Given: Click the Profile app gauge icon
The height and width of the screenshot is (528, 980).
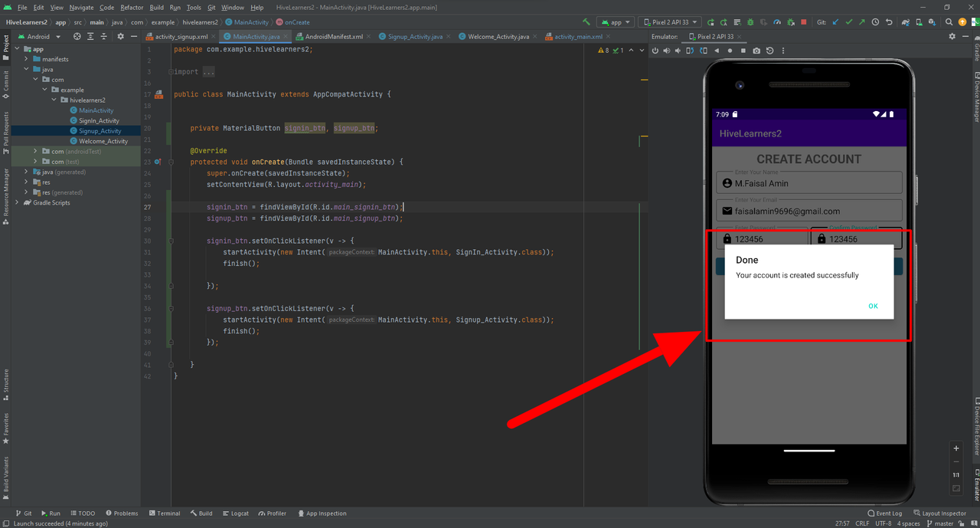Looking at the screenshot, I should 777,22.
